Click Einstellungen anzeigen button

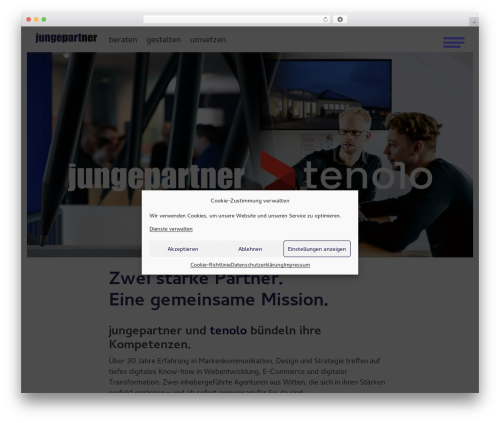pos(317,249)
